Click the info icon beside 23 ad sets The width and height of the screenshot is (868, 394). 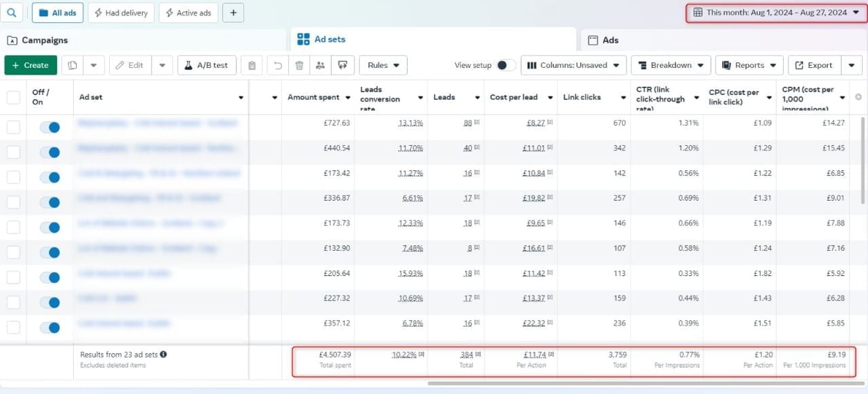[163, 354]
